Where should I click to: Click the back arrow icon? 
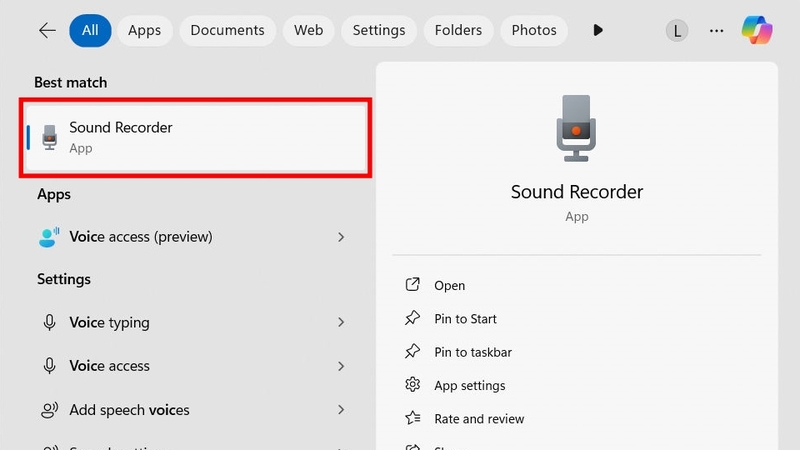pos(47,31)
